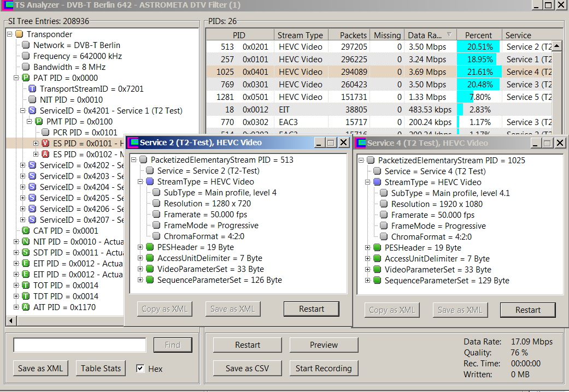The height and width of the screenshot is (392, 569).
Task: Click the blue StreamType icon in the Service 2 window
Action: point(150,181)
